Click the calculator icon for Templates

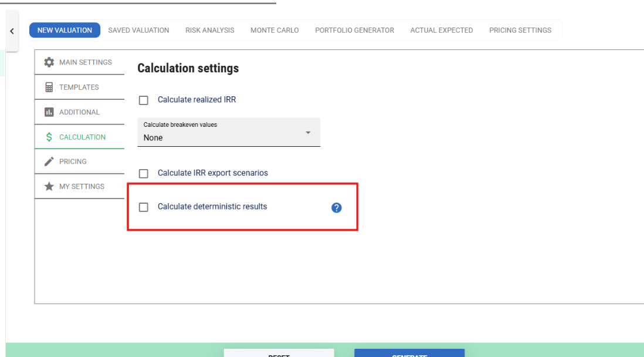pos(49,87)
